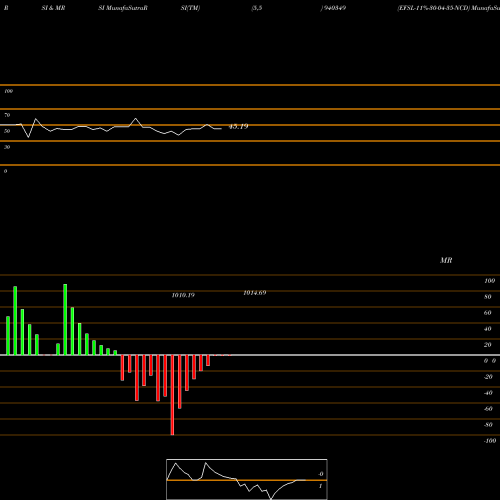Screen dimensions: 500x500
Task: Click the 1010.19 price label
Action: pos(183,295)
